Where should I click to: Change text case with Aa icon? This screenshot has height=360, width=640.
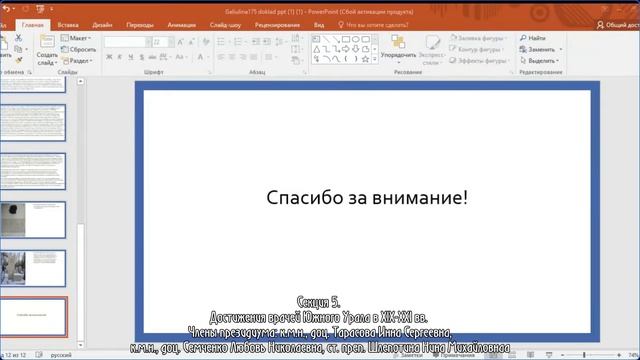(x=179, y=57)
